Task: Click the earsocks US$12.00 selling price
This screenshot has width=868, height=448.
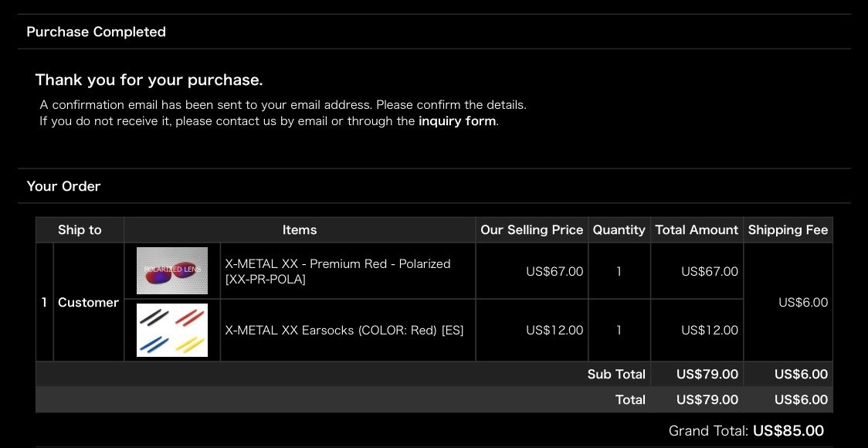Action: pos(554,330)
